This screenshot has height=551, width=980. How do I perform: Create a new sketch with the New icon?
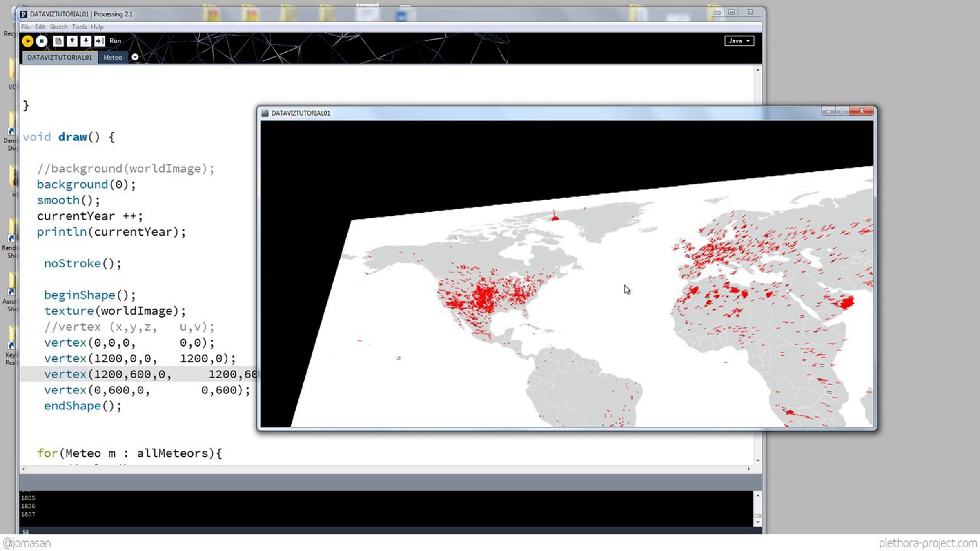(58, 41)
